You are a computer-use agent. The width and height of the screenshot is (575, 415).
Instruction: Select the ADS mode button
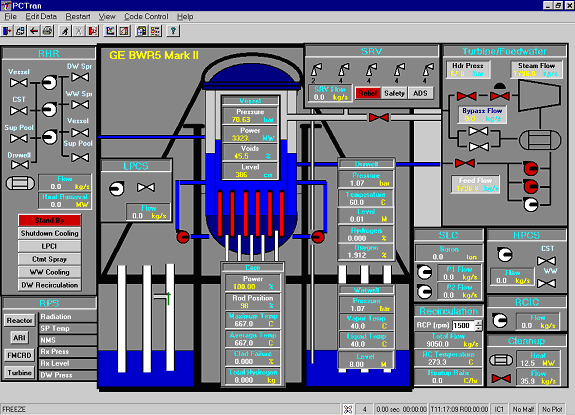point(420,93)
